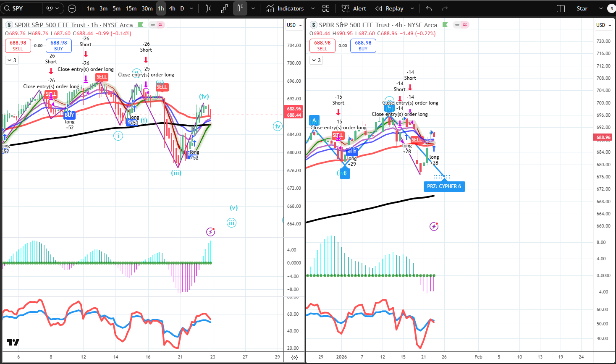
Task: Select the (iv) wave label on 1h chart
Action: coord(204,97)
